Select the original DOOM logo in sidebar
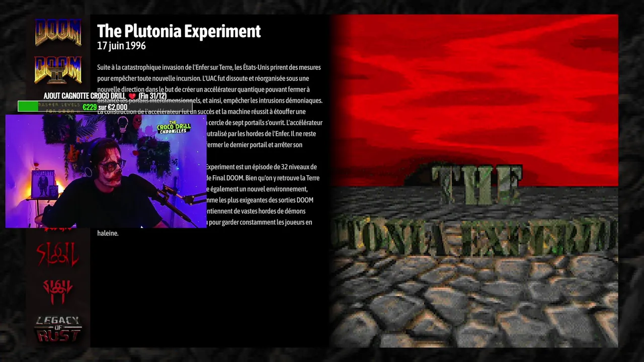Image resolution: width=644 pixels, height=362 pixels. (58, 32)
